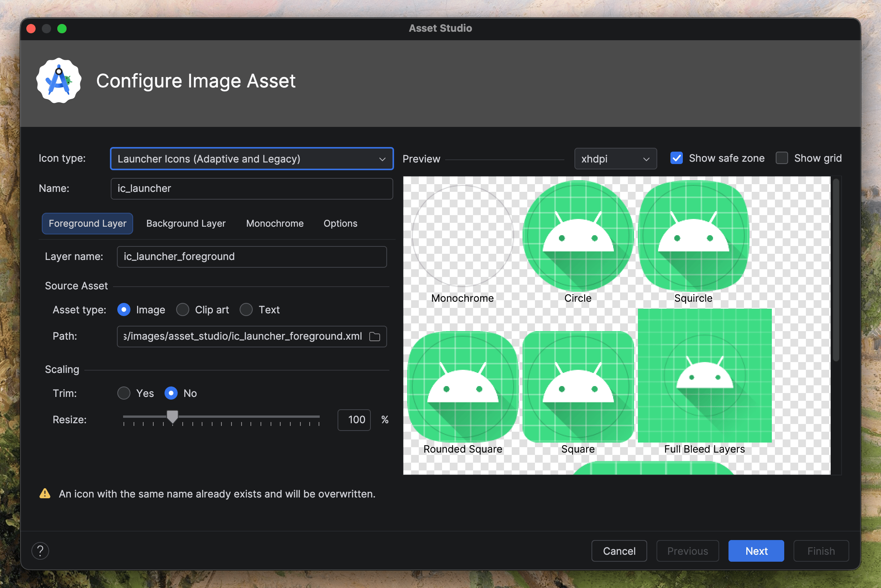Click the Configure Image Asset heading

point(196,81)
